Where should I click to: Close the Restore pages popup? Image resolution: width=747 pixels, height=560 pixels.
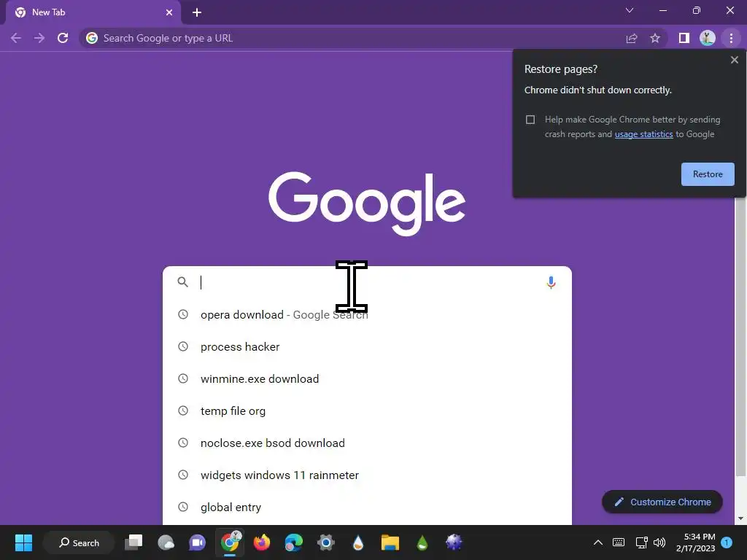tap(734, 60)
